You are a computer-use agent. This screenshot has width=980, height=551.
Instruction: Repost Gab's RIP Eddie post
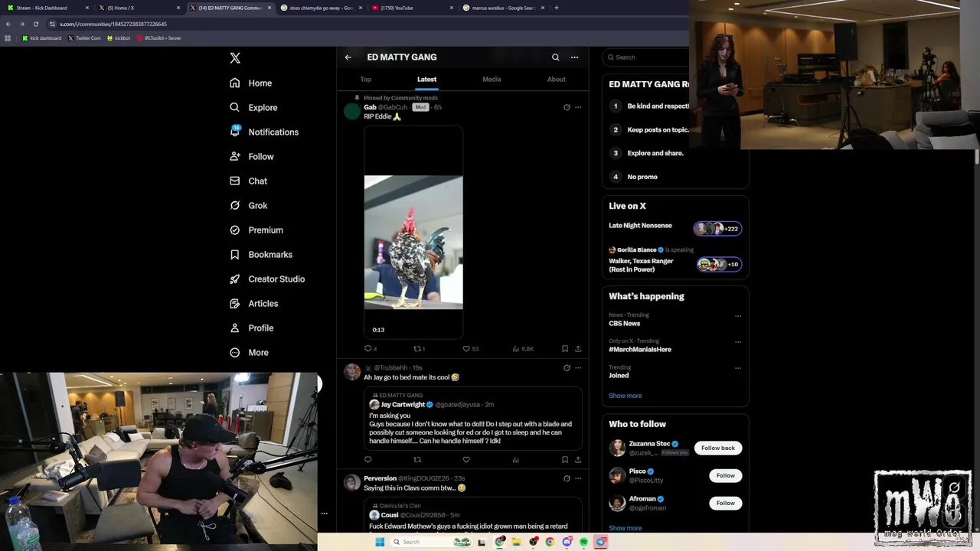click(x=420, y=349)
